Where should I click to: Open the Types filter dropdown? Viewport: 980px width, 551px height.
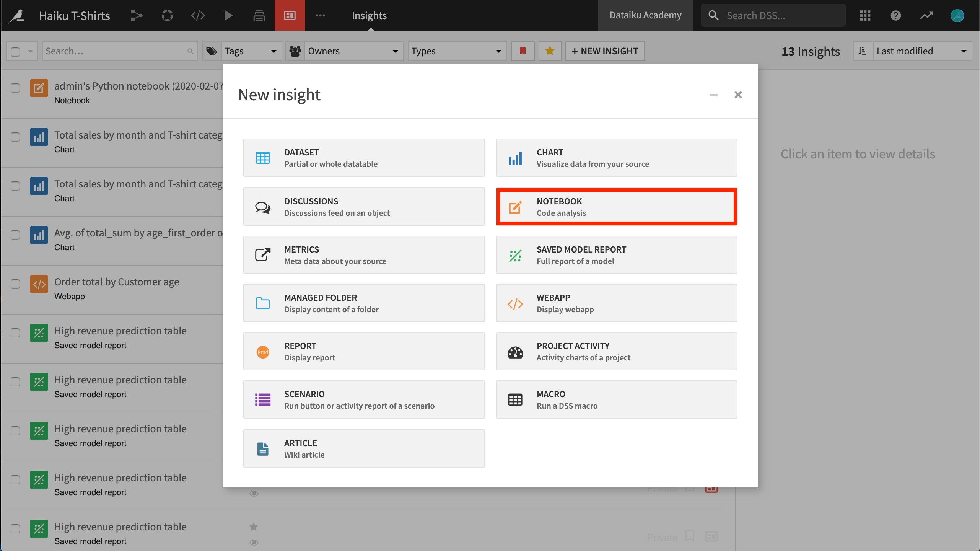pos(457,51)
